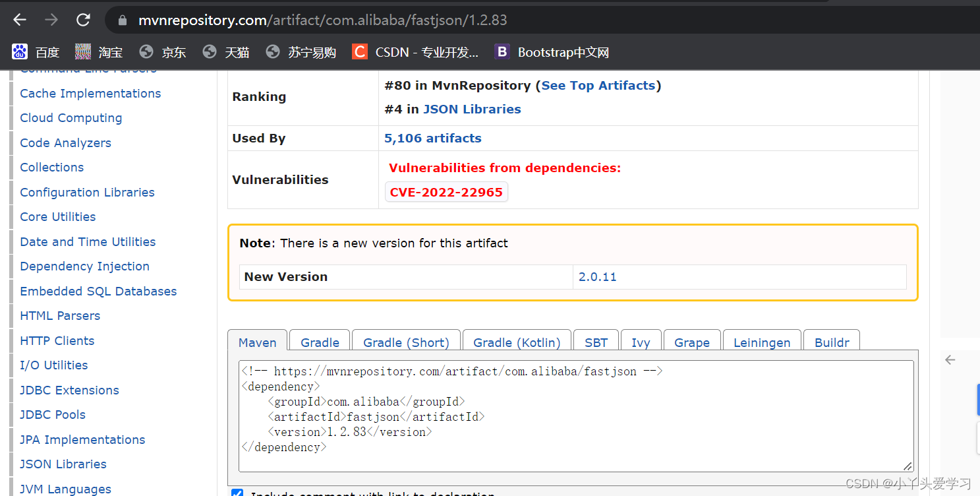Open the CVE-2022-22965 vulnerability badge

pos(446,192)
